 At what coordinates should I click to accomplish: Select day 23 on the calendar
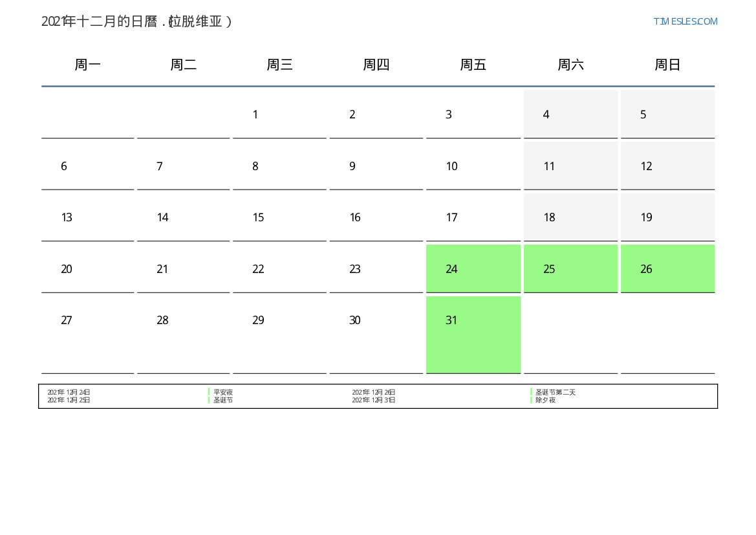376,268
